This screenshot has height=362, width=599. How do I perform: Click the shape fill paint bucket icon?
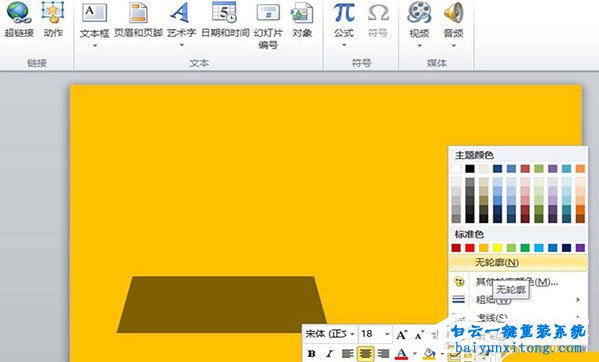[430, 353]
